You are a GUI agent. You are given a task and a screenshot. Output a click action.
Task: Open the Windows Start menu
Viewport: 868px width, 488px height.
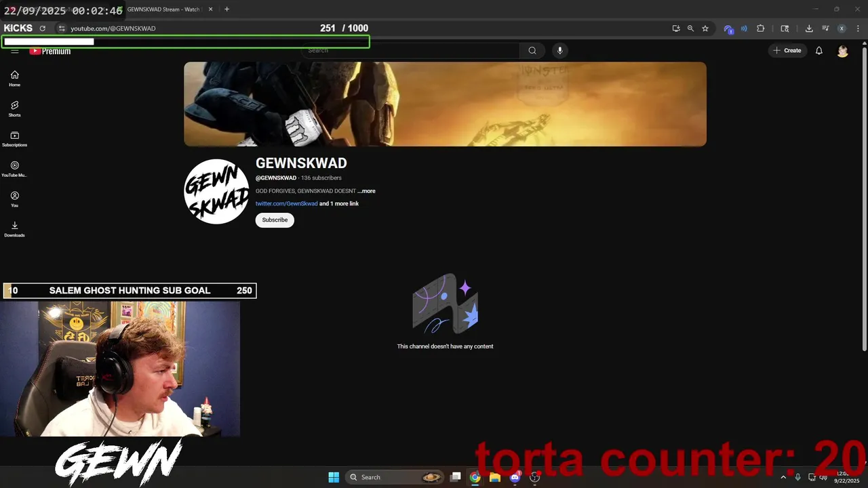[x=334, y=477]
